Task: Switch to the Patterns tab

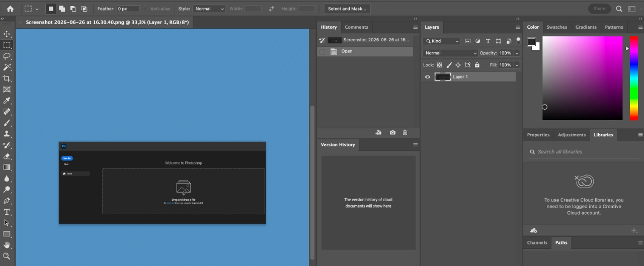Action: pyautogui.click(x=614, y=27)
